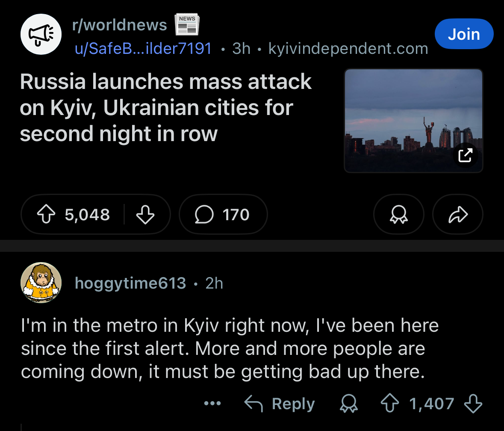The image size is (504, 431).
Task: Open hoggytime613's avatar
Action: pyautogui.click(x=41, y=283)
